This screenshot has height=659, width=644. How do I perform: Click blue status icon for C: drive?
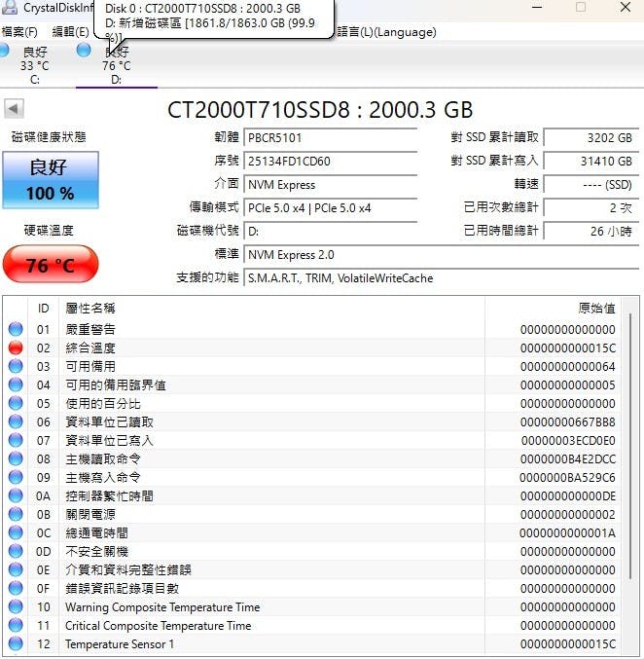[3, 50]
